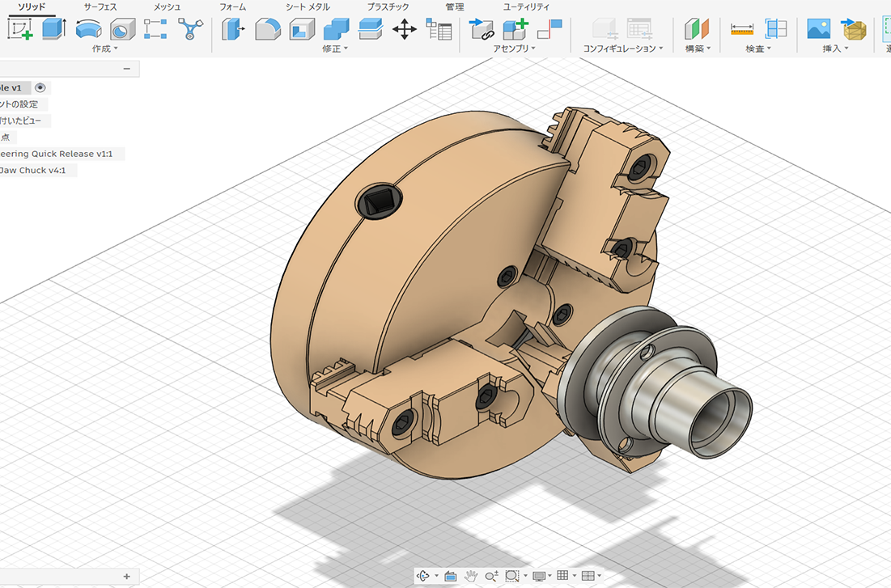Click the plus button at panel bottom
This screenshot has height=588, width=891.
[x=126, y=576]
